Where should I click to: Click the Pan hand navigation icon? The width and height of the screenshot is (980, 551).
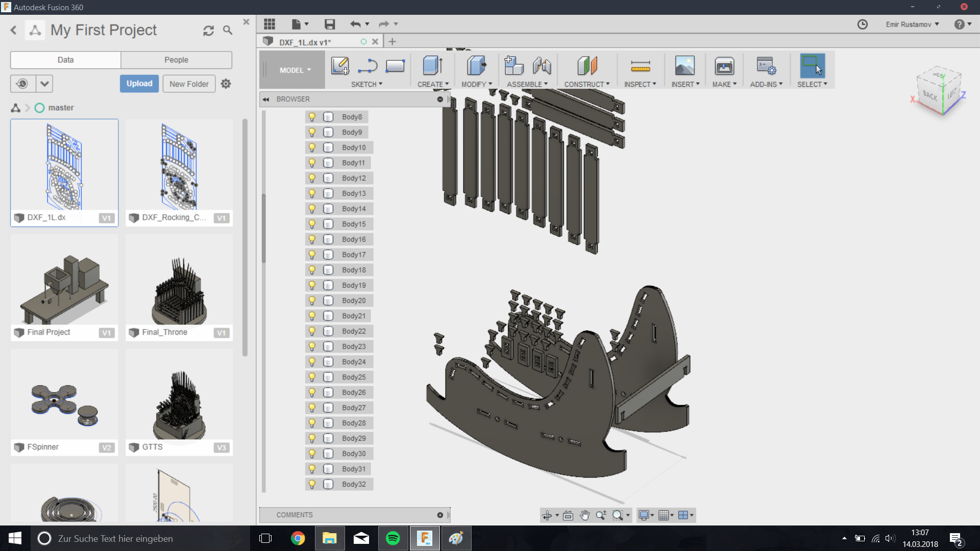[584, 515]
